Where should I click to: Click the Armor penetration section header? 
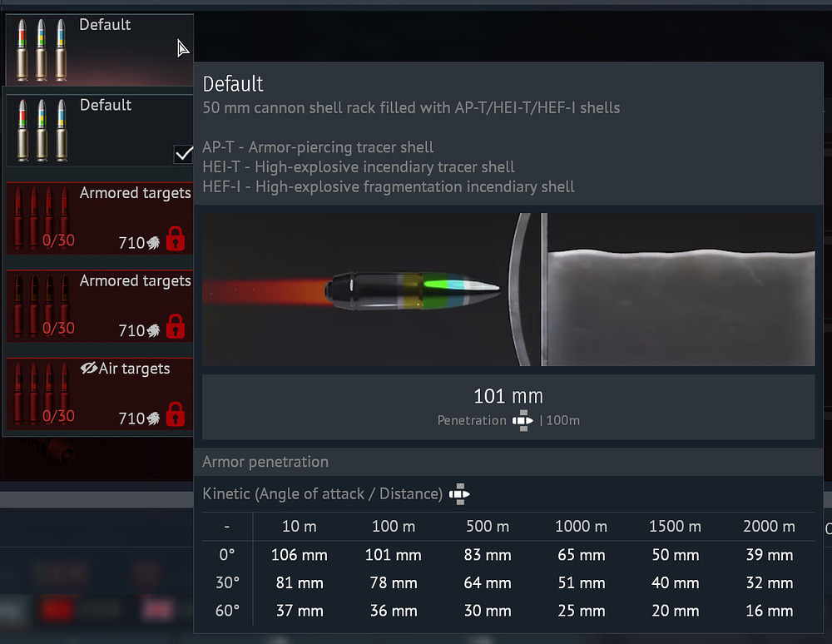pos(265,462)
